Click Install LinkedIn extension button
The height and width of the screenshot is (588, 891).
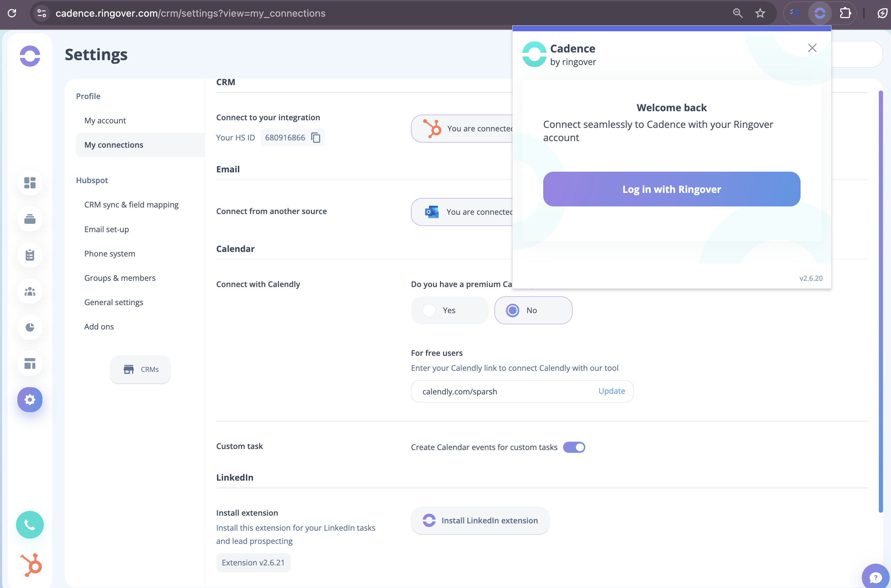(480, 520)
